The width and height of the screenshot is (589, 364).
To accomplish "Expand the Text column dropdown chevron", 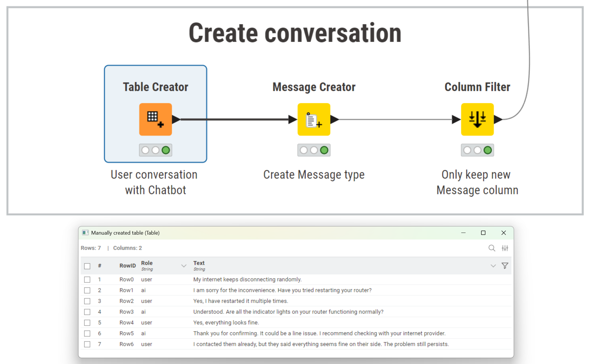I will [x=493, y=266].
